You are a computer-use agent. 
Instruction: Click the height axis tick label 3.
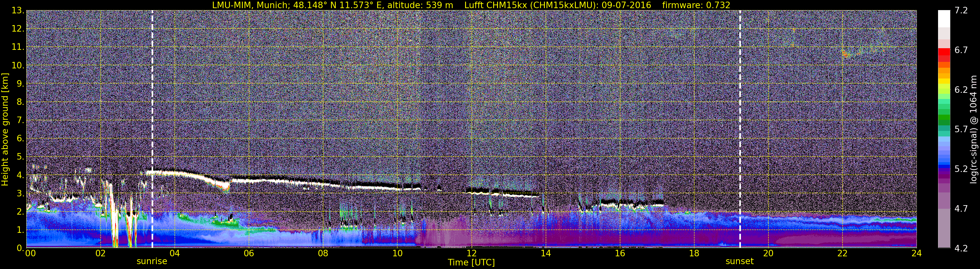pyautogui.click(x=20, y=193)
